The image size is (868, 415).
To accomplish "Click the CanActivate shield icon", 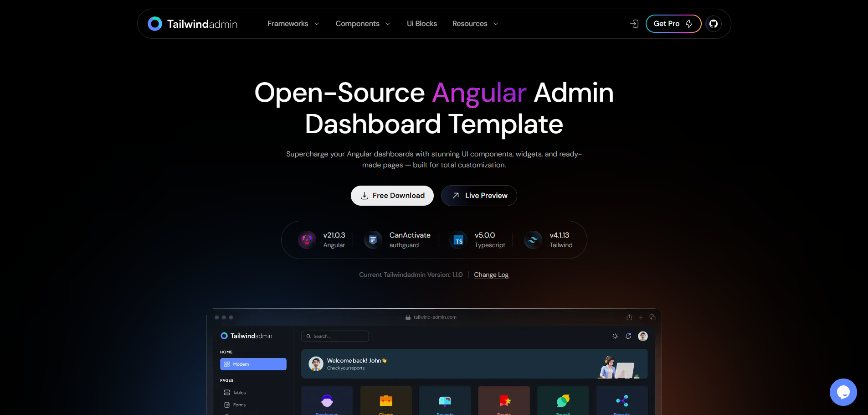I will pos(373,240).
